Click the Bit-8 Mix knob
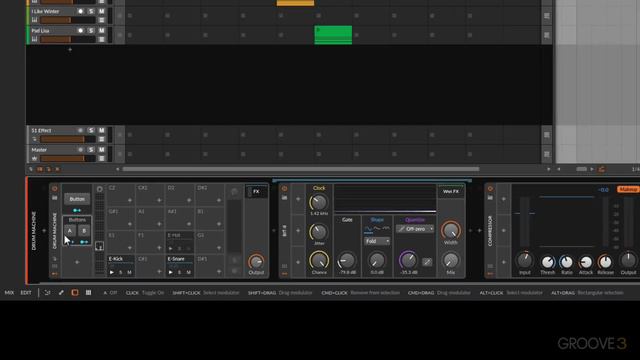Screen dimensions: 640x360 pyautogui.click(x=451, y=260)
